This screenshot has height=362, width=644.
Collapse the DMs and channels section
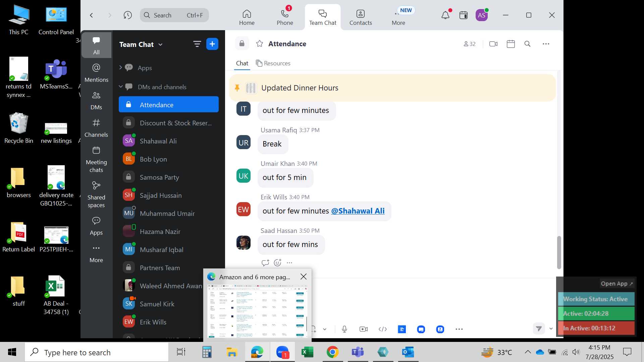tap(120, 86)
